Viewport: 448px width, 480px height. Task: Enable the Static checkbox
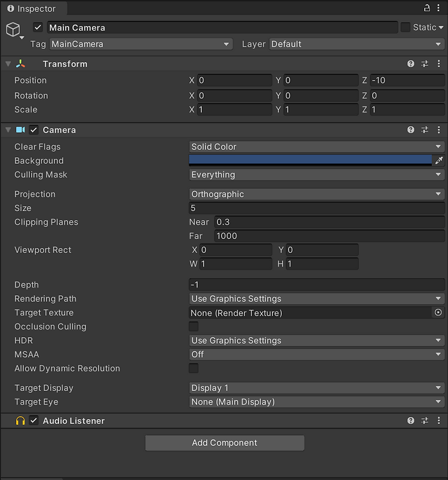click(405, 27)
